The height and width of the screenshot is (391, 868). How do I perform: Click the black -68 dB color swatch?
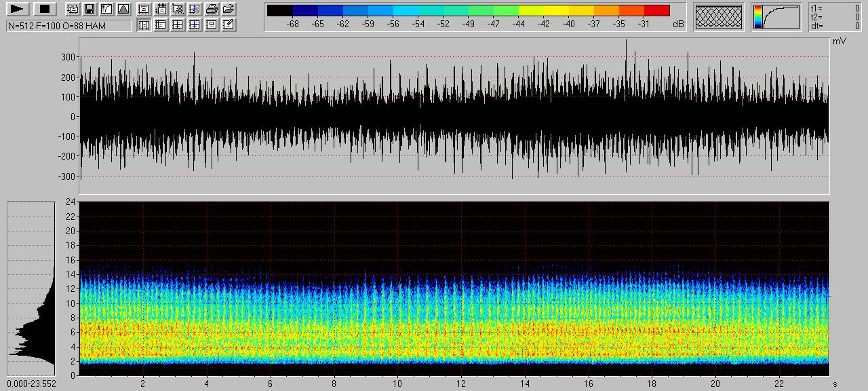280,10
